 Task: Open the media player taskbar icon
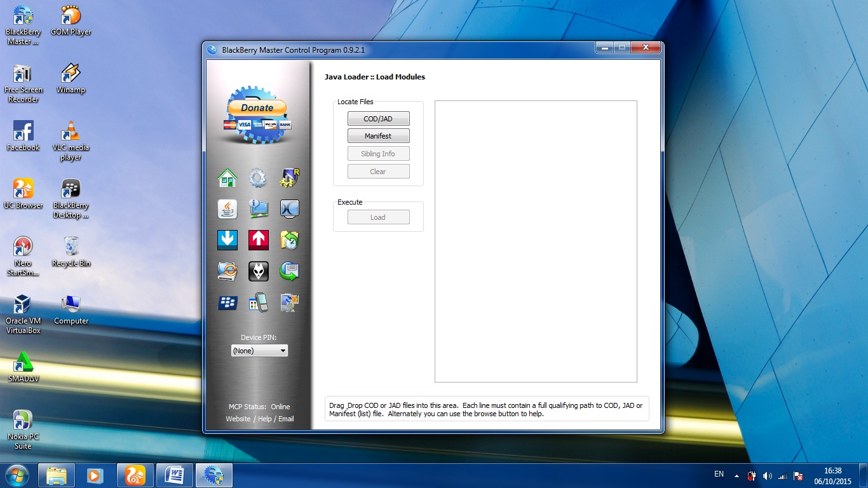tap(96, 475)
